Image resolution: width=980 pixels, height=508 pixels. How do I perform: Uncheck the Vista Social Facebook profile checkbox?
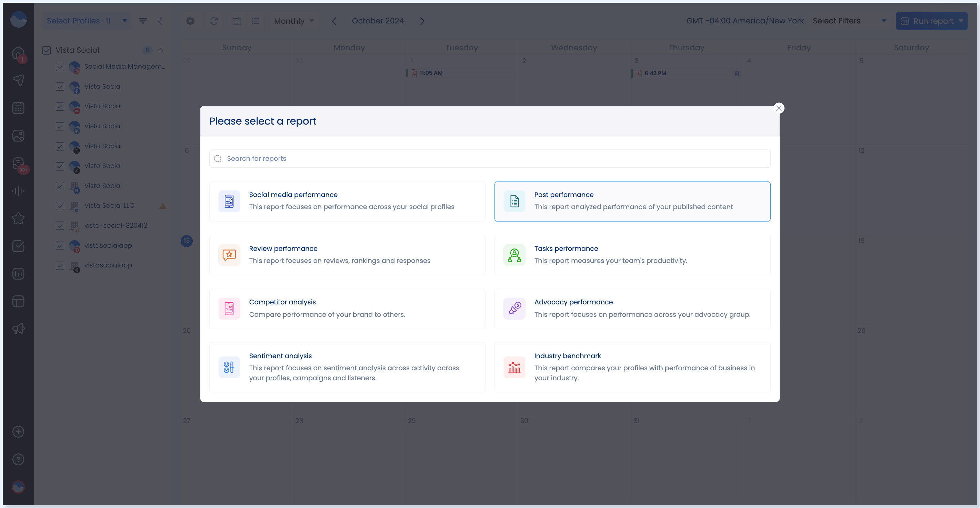(60, 86)
